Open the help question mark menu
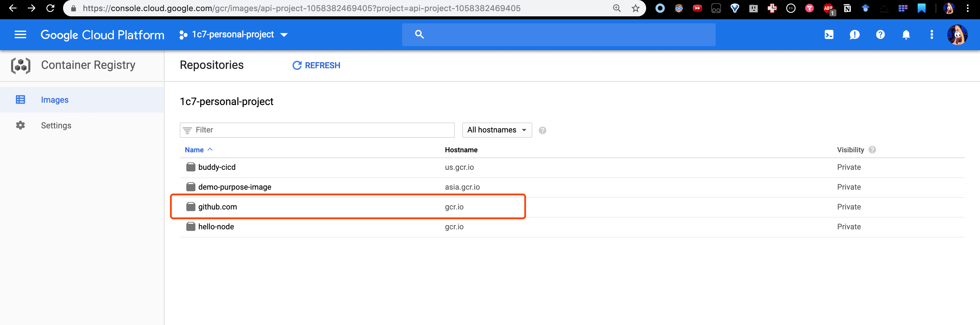980x325 pixels. tap(880, 35)
